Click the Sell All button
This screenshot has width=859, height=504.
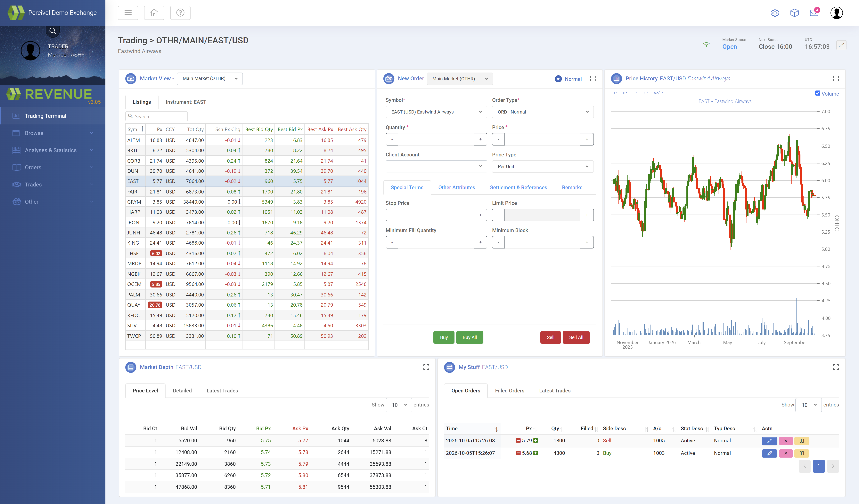(576, 337)
